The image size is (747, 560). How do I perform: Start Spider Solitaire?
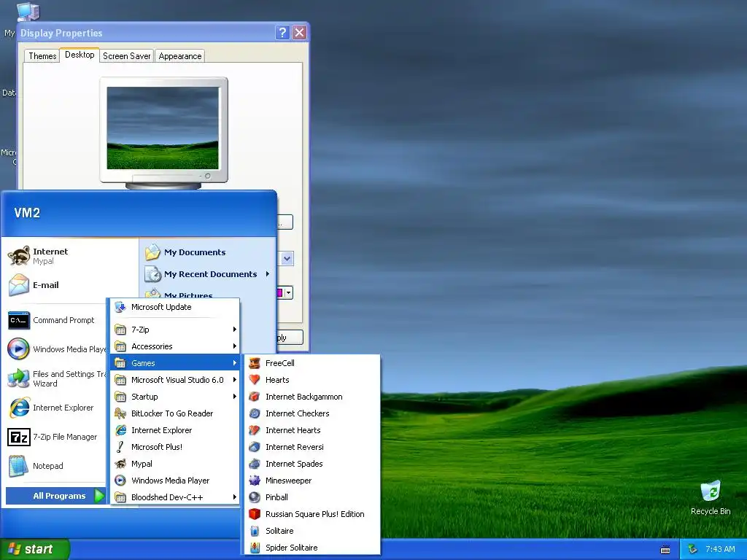pyautogui.click(x=312, y=548)
